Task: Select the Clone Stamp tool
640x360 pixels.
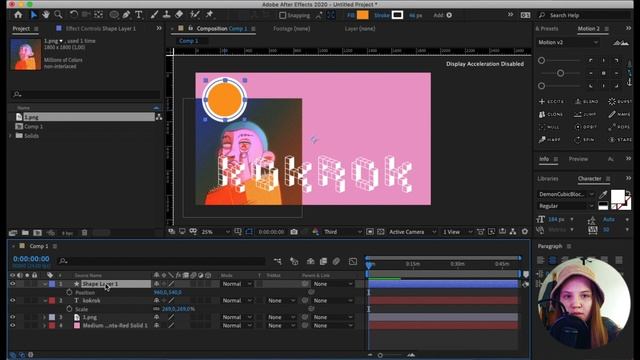Action: click(x=166, y=15)
